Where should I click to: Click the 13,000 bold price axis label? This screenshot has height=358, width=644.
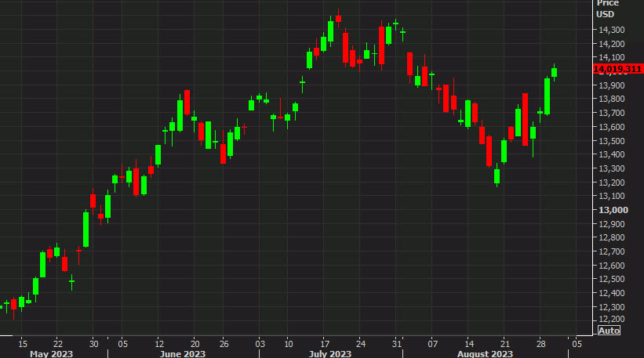(613, 210)
